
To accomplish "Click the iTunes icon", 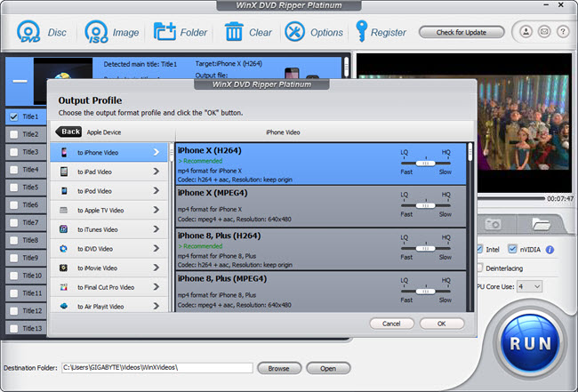I will tap(63, 229).
